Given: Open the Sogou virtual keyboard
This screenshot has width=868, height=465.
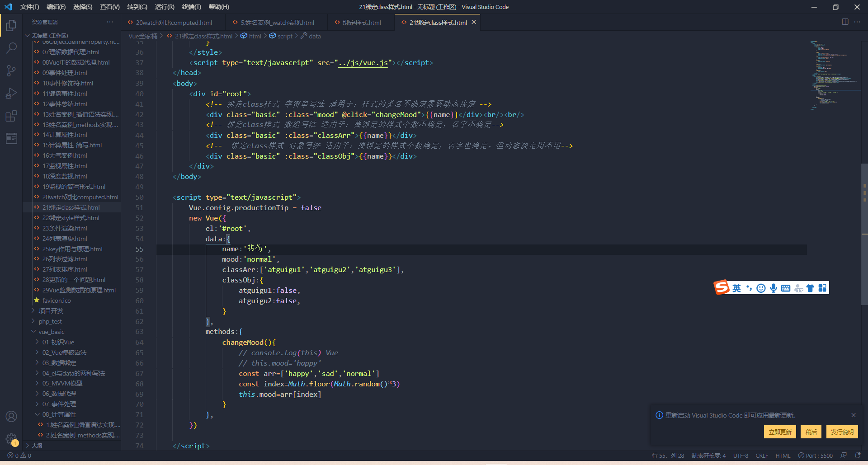Looking at the screenshot, I should pos(785,287).
